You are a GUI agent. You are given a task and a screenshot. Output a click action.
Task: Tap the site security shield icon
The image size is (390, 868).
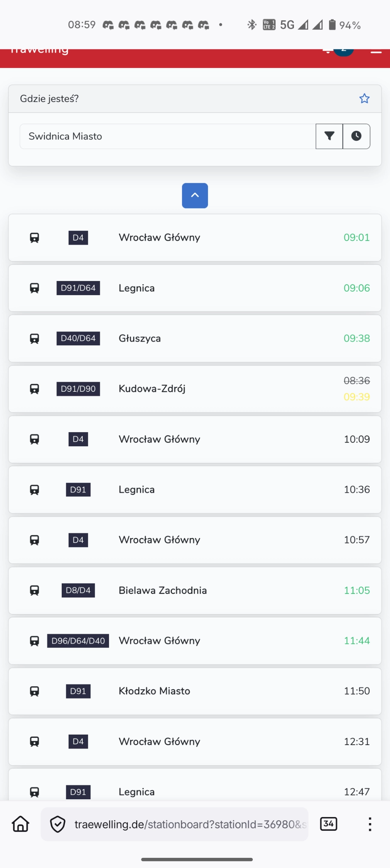(58, 824)
